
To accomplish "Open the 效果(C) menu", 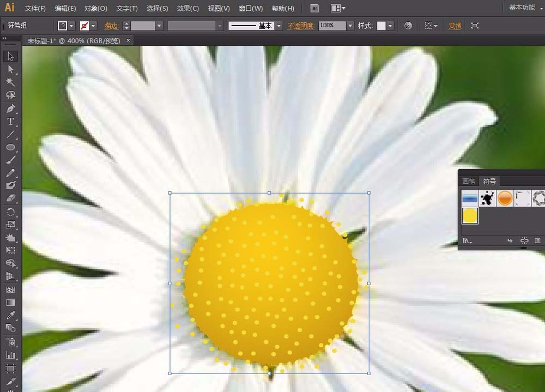I will [x=187, y=8].
